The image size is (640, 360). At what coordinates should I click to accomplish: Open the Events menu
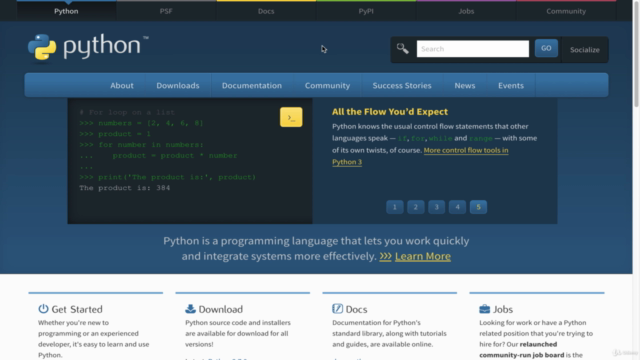click(511, 85)
